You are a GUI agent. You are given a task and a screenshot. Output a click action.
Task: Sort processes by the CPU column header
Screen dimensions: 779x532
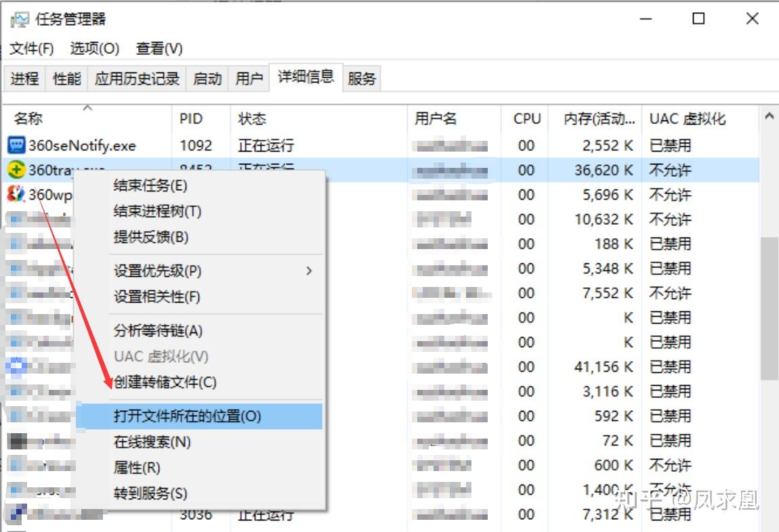526,118
